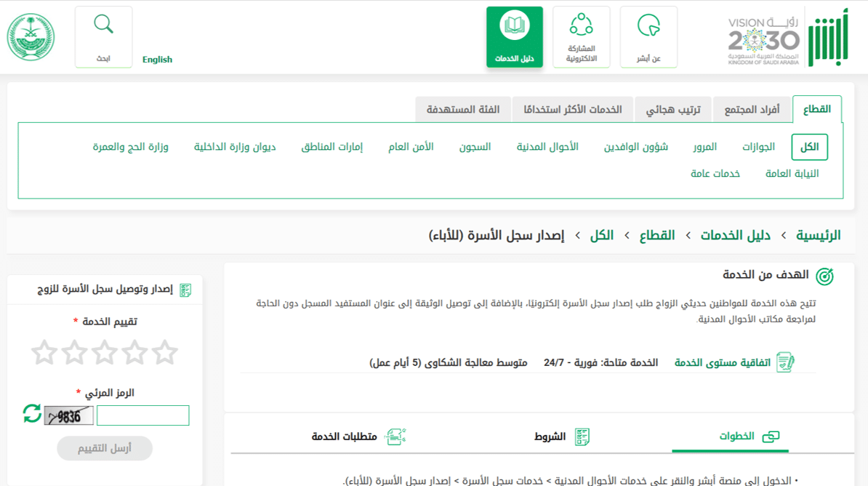Filter by المرور sector
This screenshot has height=486, width=868.
tap(704, 147)
